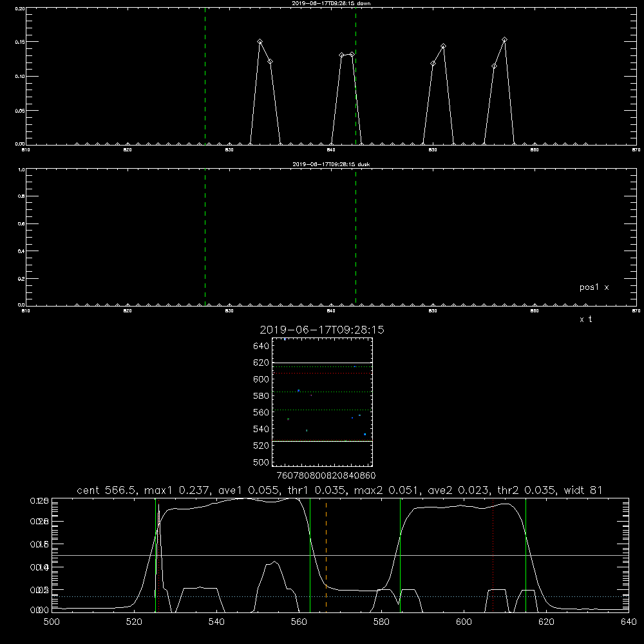Click the 0.2 y-axis label on dusk plot

[21, 278]
